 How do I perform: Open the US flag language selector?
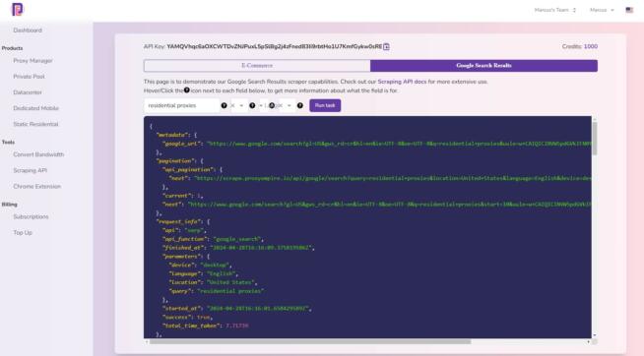point(629,10)
